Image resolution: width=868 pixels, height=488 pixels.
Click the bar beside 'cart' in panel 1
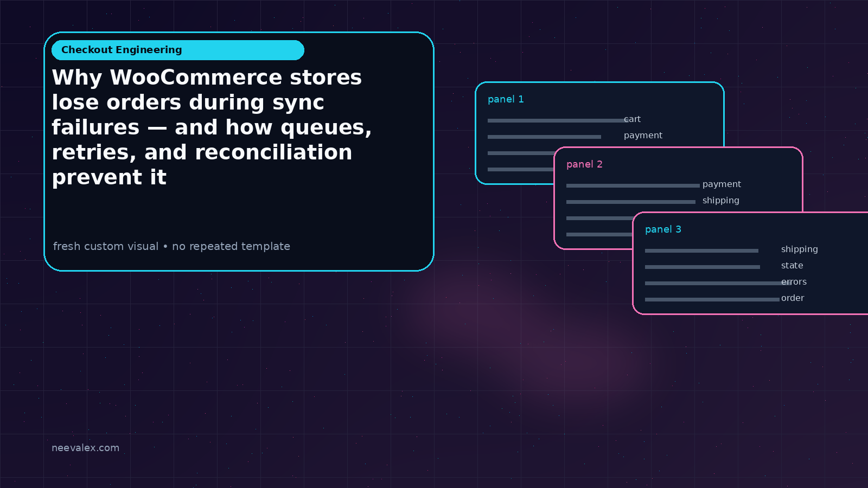point(558,120)
